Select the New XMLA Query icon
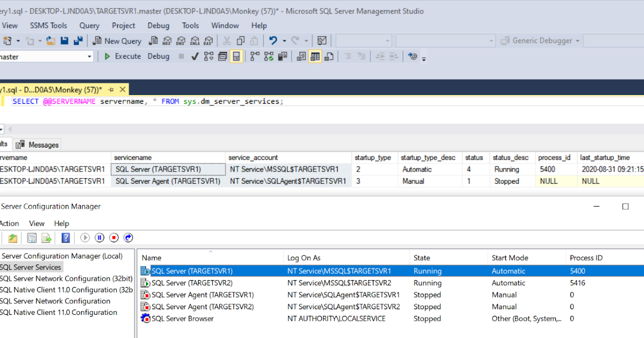The image size is (644, 338). coord(194,40)
